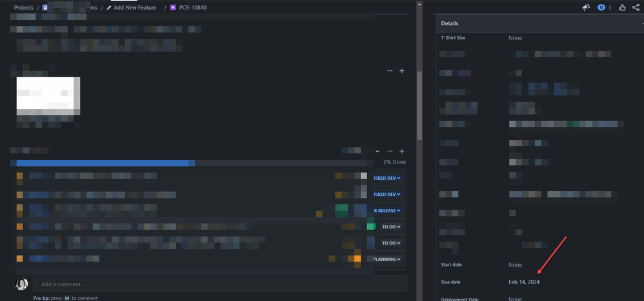
Task: Add child issue with plus above 0% Done
Action: click(402, 151)
